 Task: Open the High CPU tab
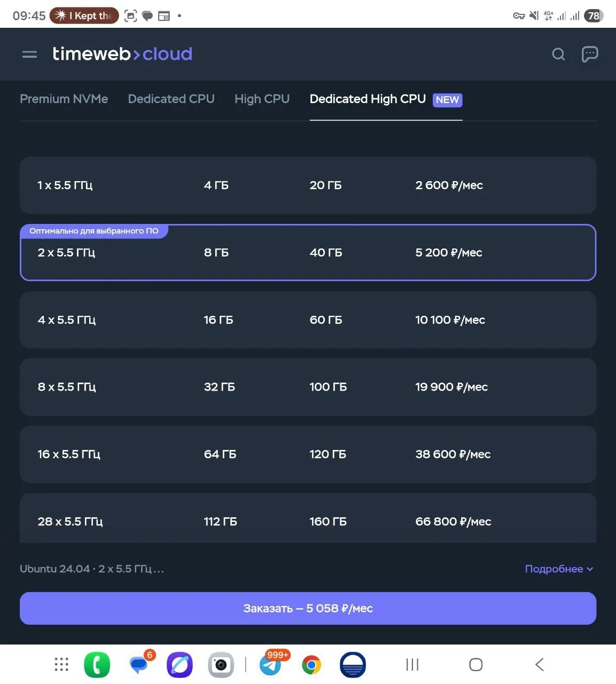[262, 99]
